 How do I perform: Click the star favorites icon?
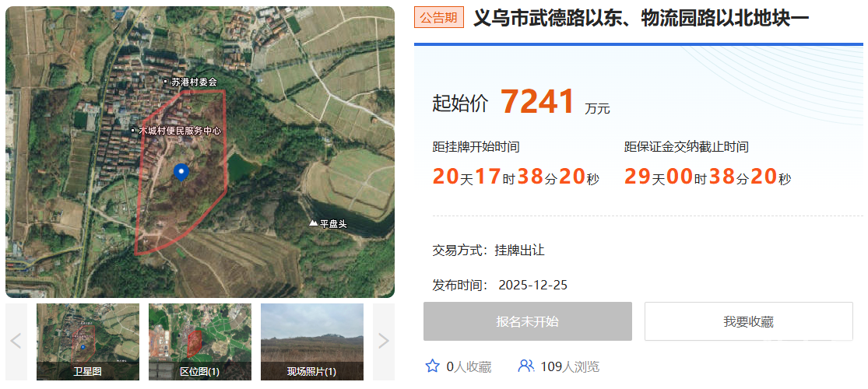432,366
